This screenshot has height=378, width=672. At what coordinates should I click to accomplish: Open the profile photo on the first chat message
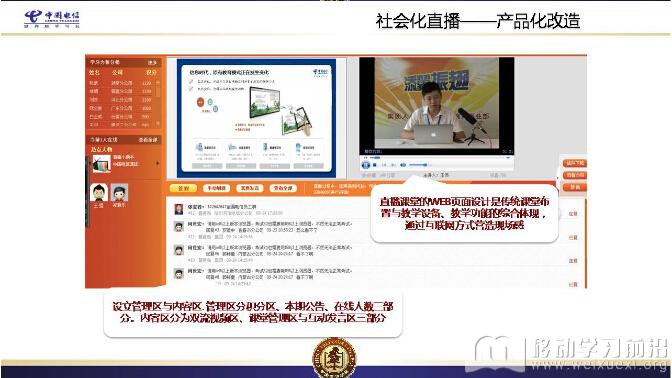click(179, 209)
